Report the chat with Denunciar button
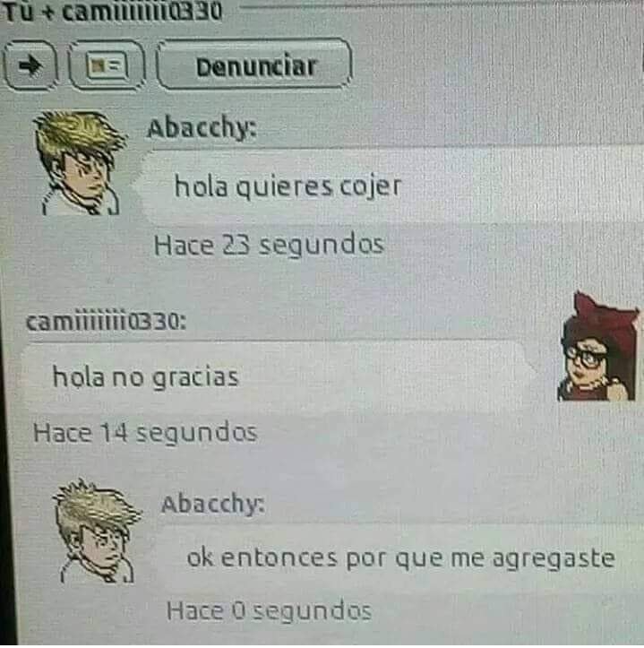644x648 pixels. pos(254,65)
